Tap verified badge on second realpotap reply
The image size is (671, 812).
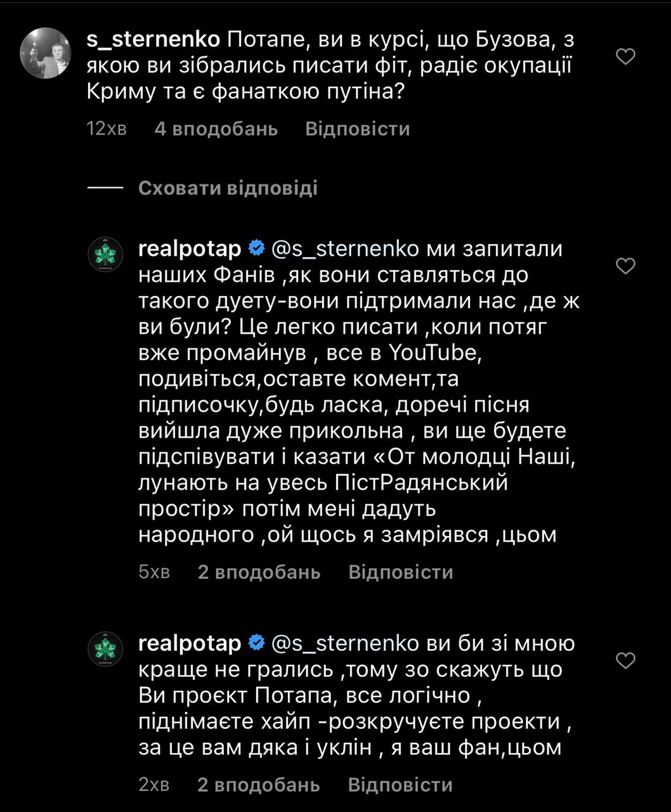pos(256,643)
